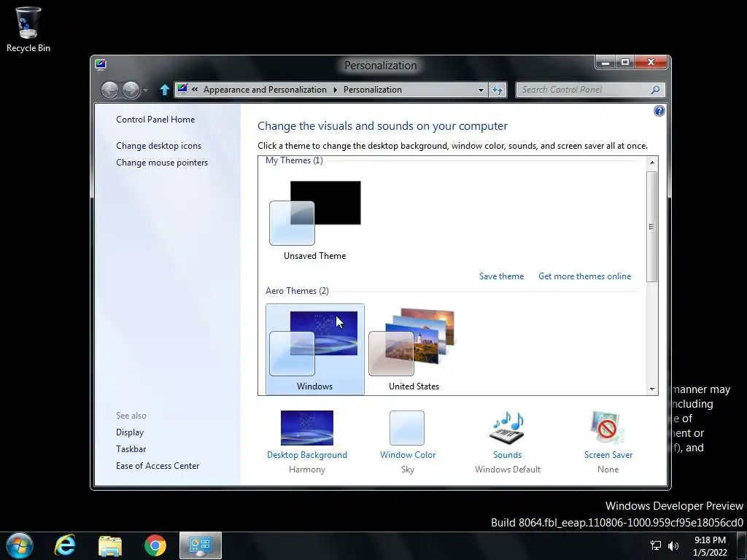Click the search magnifier icon
The image size is (747, 560).
coord(656,90)
